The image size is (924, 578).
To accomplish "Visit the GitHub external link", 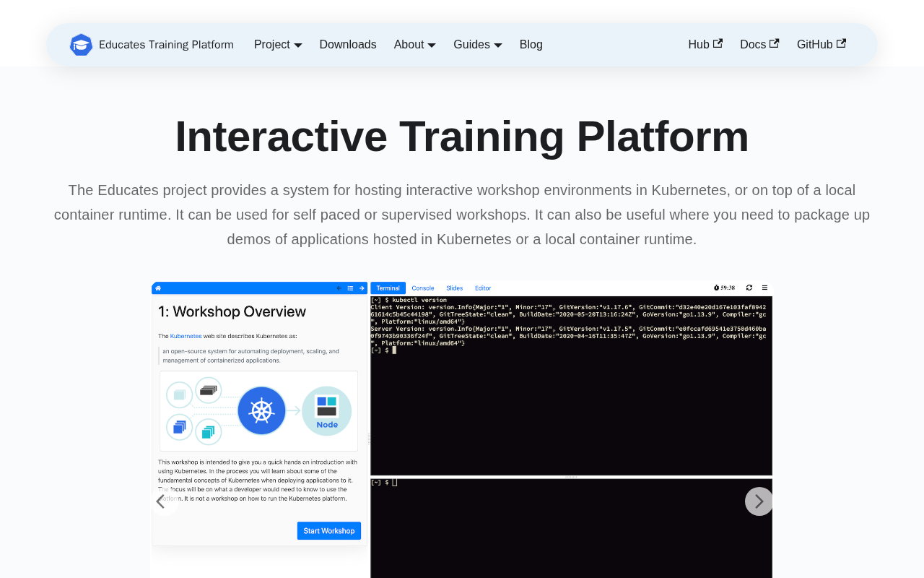I will [821, 45].
